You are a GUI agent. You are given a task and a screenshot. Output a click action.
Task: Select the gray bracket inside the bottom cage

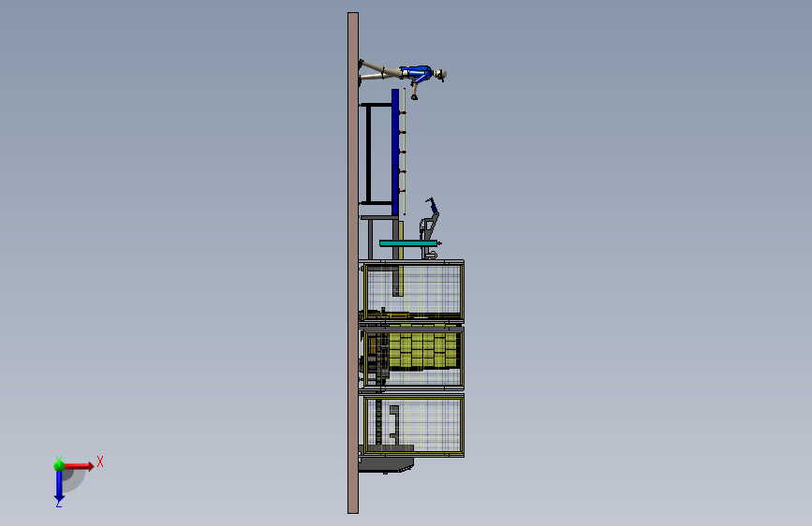(394, 425)
